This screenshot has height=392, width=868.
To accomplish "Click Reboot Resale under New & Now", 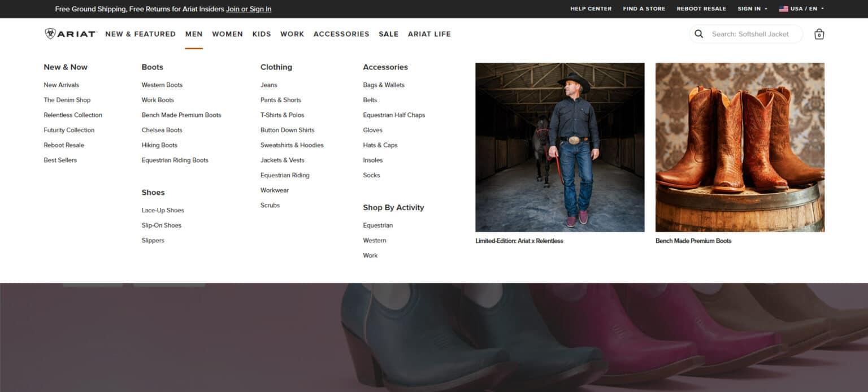I will tap(64, 145).
